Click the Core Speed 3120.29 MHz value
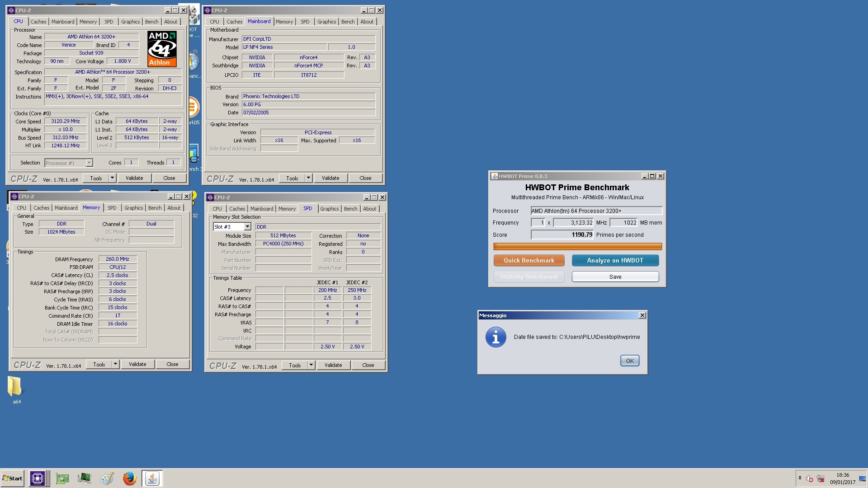Screen dimensions: 868x488 (x=66, y=122)
